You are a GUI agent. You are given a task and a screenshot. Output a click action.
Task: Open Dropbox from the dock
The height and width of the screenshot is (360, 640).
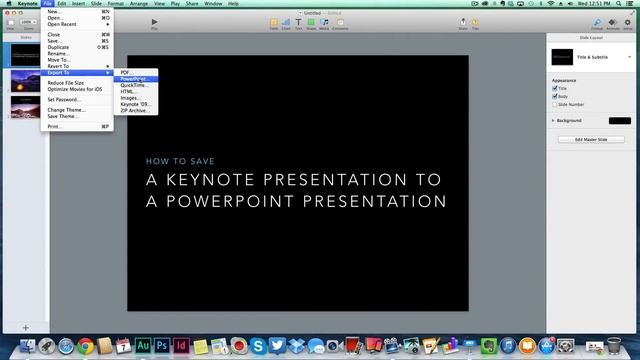coord(297,346)
